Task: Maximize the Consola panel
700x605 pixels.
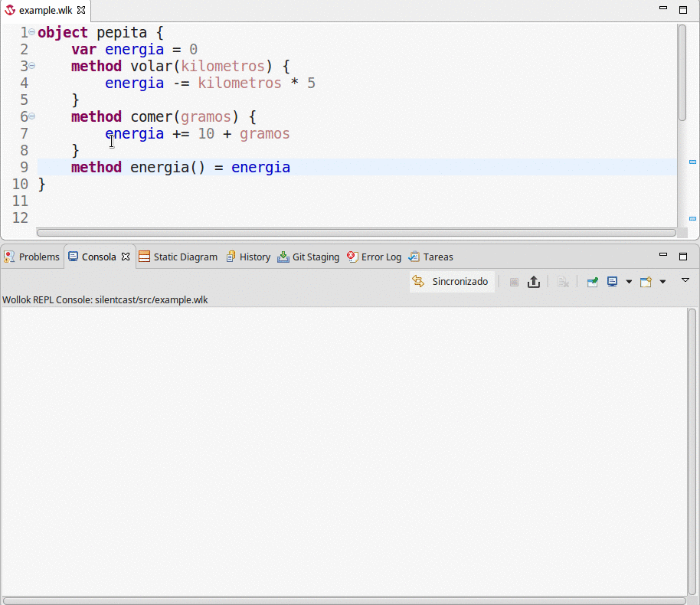Action: pos(683,257)
